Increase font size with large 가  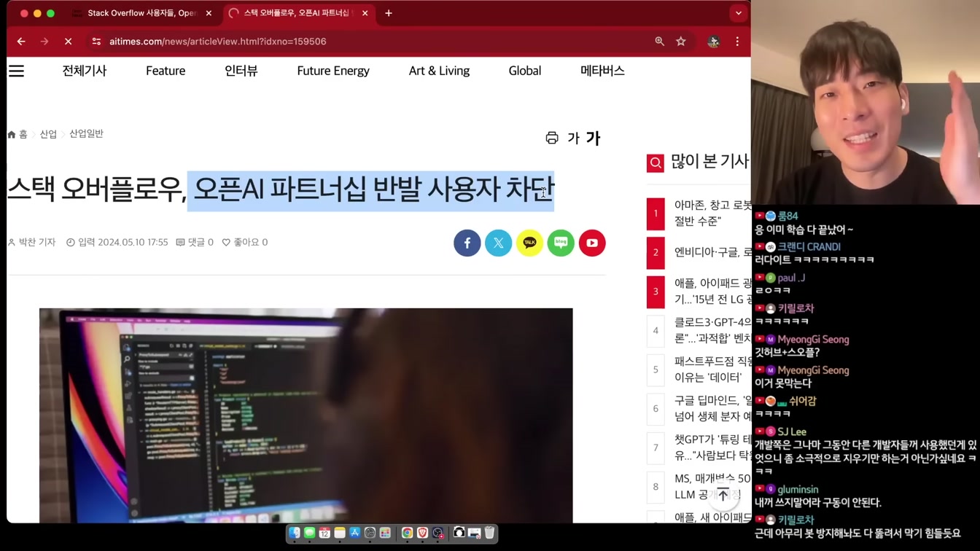(593, 138)
